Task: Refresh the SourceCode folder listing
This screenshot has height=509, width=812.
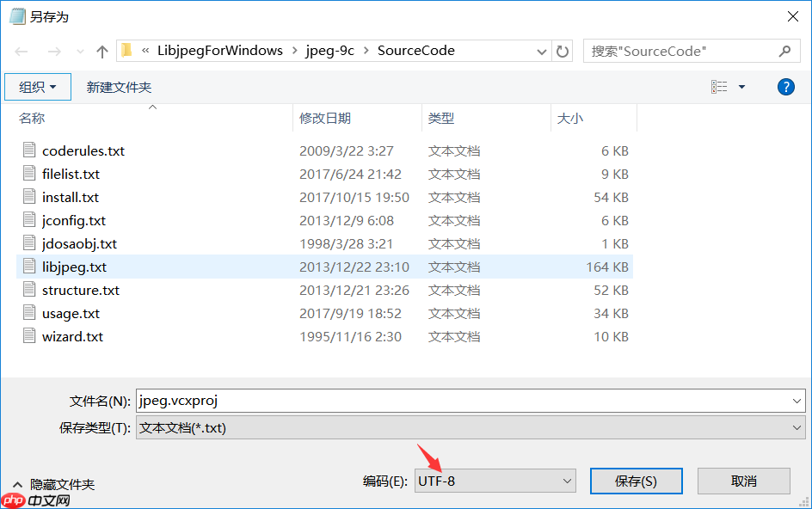Action: (563, 51)
